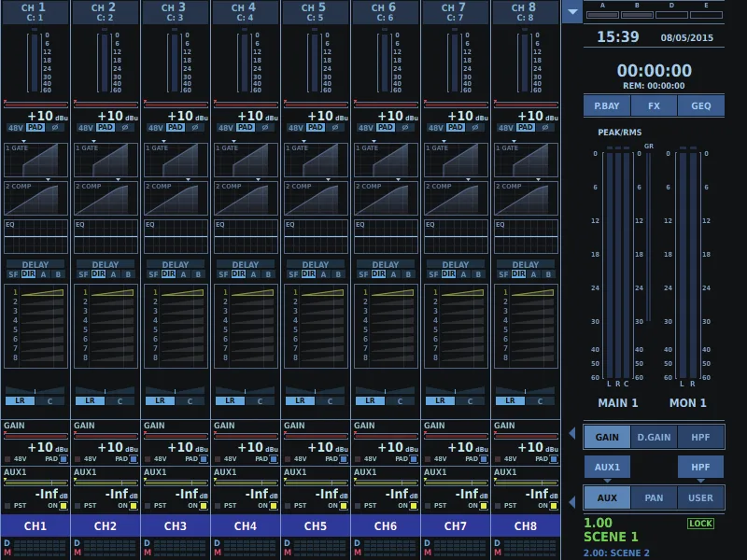Toggle the blue PAD button under CH 1 gain readout

point(35,128)
